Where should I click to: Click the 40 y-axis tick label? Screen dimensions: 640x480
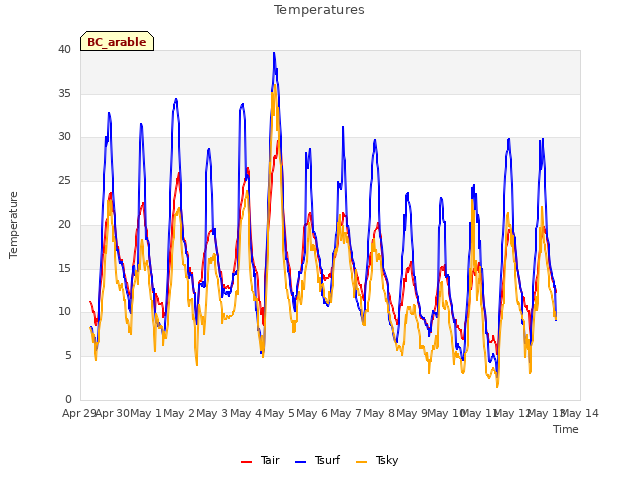64,49
